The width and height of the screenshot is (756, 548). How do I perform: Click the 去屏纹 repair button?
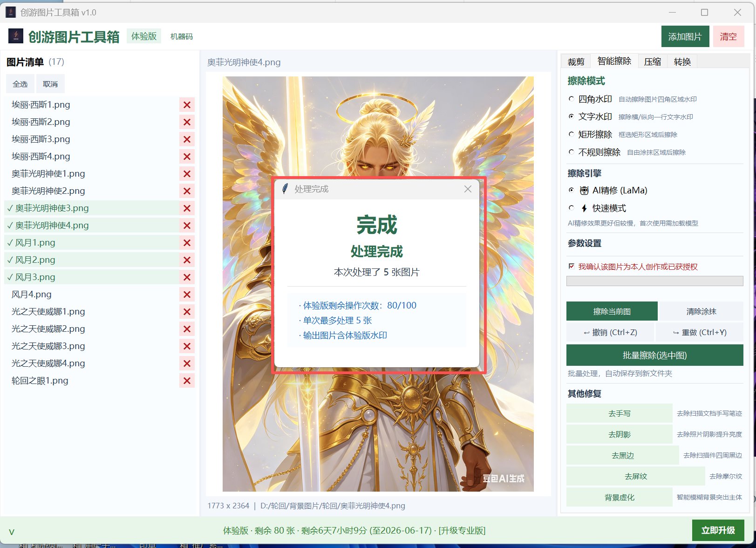click(635, 476)
